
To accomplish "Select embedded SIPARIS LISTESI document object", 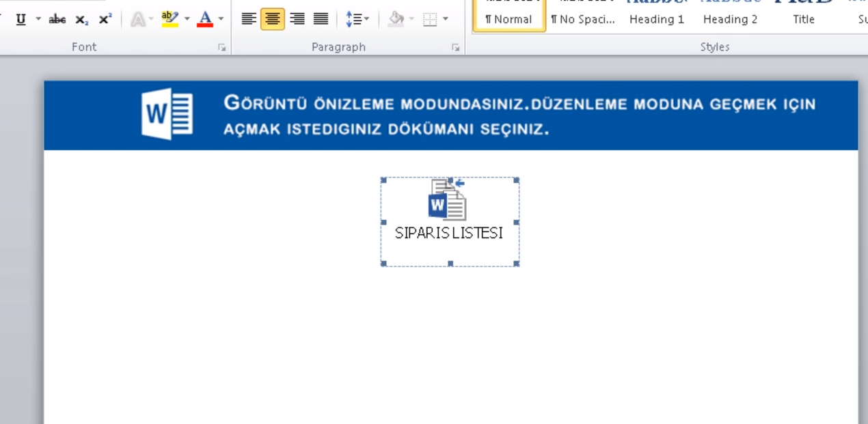I will (x=450, y=221).
